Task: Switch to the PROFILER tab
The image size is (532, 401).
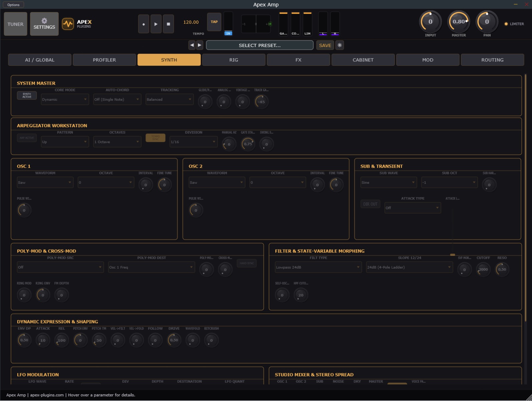Action: [104, 60]
